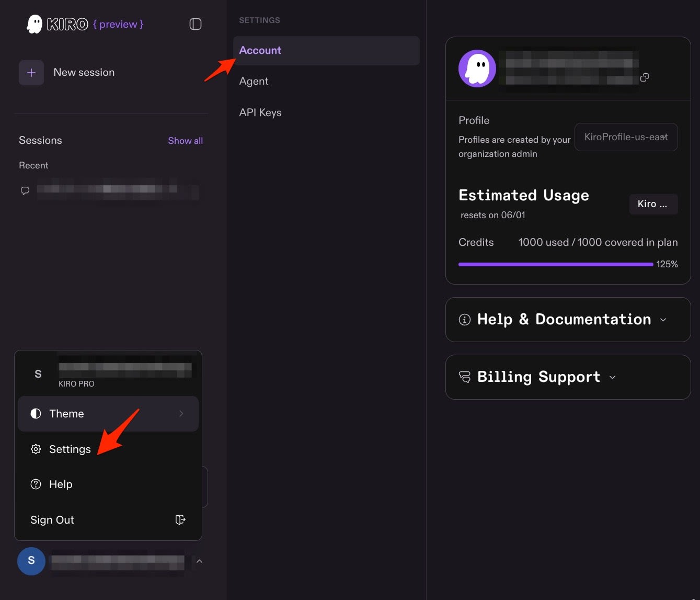
Task: Click the chat icon in Billing Support
Action: 465,377
